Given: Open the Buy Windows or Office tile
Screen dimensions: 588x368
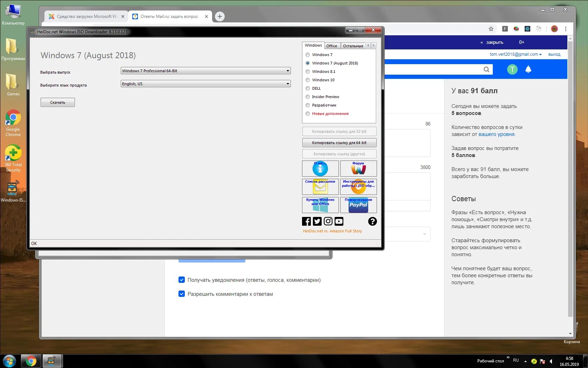Looking at the screenshot, I should (320, 205).
